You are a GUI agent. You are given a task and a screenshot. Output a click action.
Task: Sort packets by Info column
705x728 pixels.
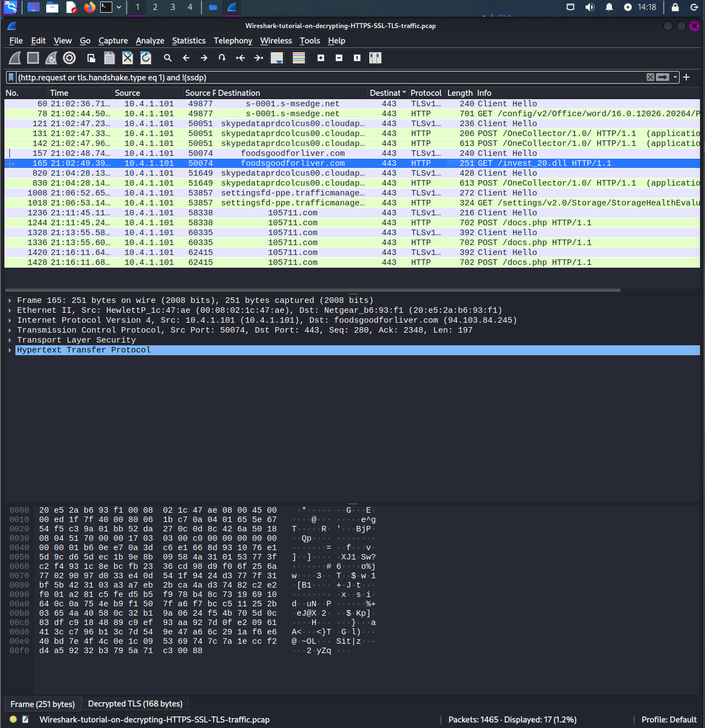587,93
